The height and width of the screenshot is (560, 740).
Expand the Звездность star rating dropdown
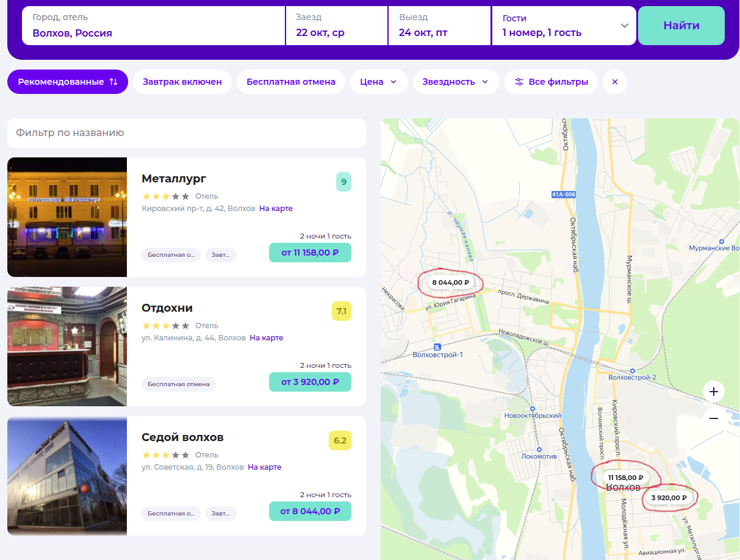tap(455, 82)
